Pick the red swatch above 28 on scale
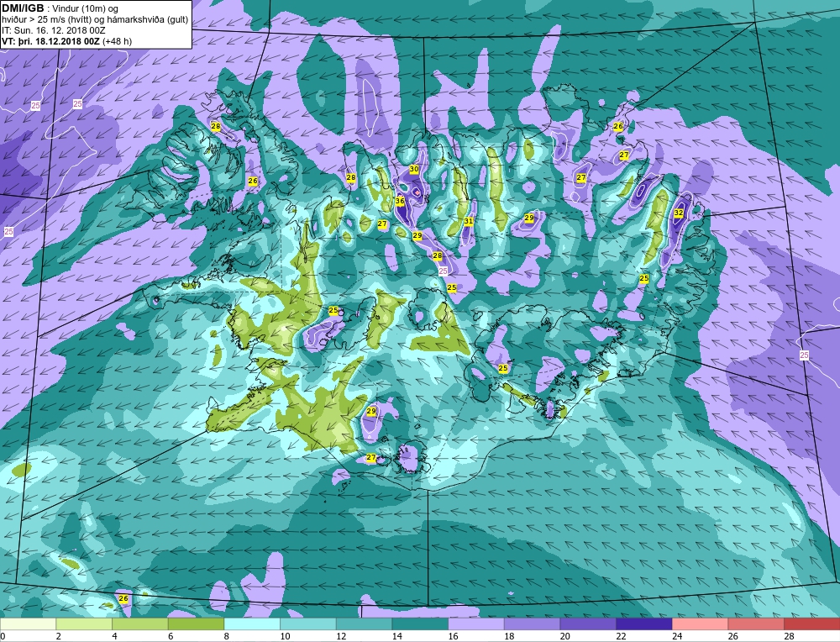Screen dimensions: 840x642 tap(811, 624)
